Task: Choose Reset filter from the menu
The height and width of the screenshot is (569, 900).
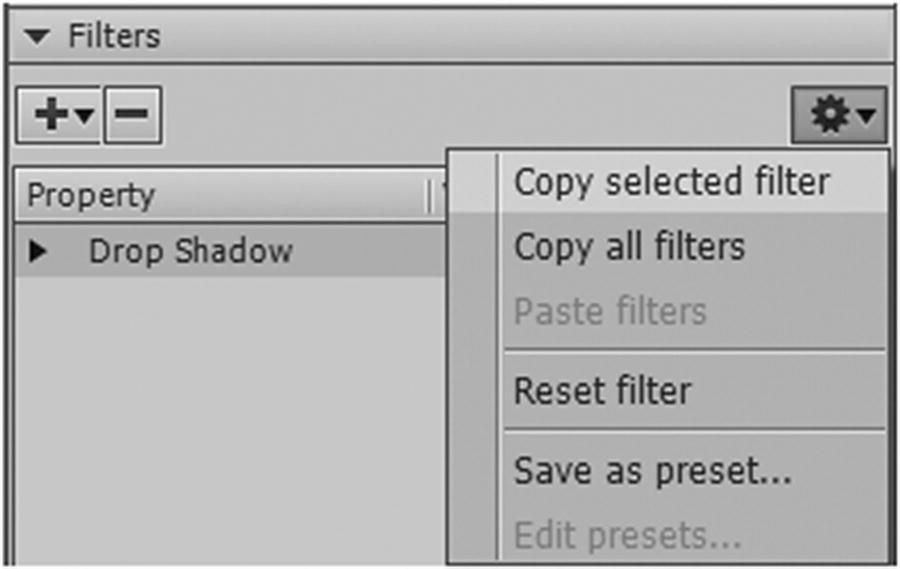Action: coord(602,390)
